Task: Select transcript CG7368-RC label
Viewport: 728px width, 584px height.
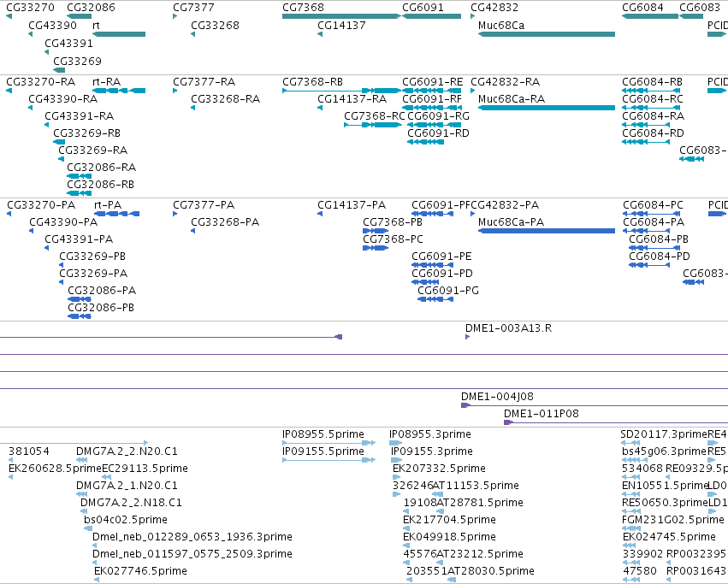Action: click(375, 116)
